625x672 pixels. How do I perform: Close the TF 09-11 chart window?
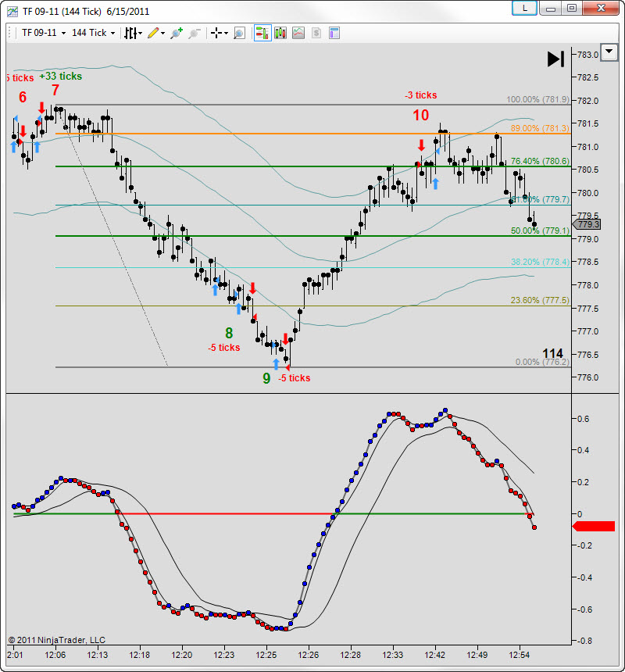coord(601,8)
